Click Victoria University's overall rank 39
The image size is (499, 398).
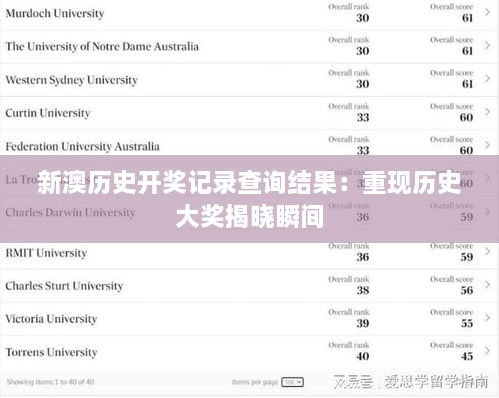[x=363, y=323]
